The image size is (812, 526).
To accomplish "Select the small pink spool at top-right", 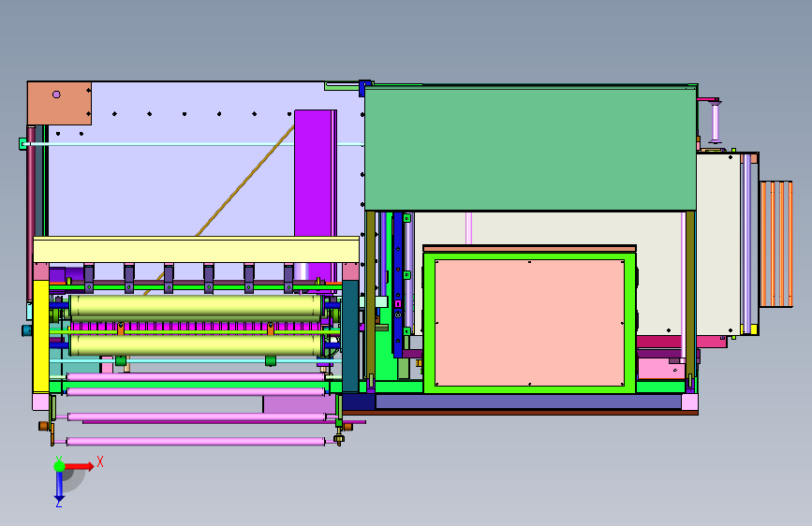I will point(716,123).
